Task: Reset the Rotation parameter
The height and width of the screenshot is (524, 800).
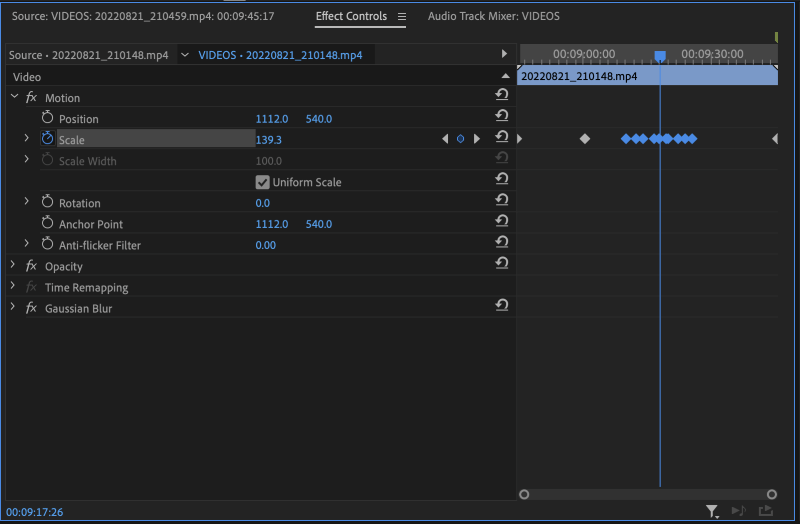Action: tap(502, 200)
